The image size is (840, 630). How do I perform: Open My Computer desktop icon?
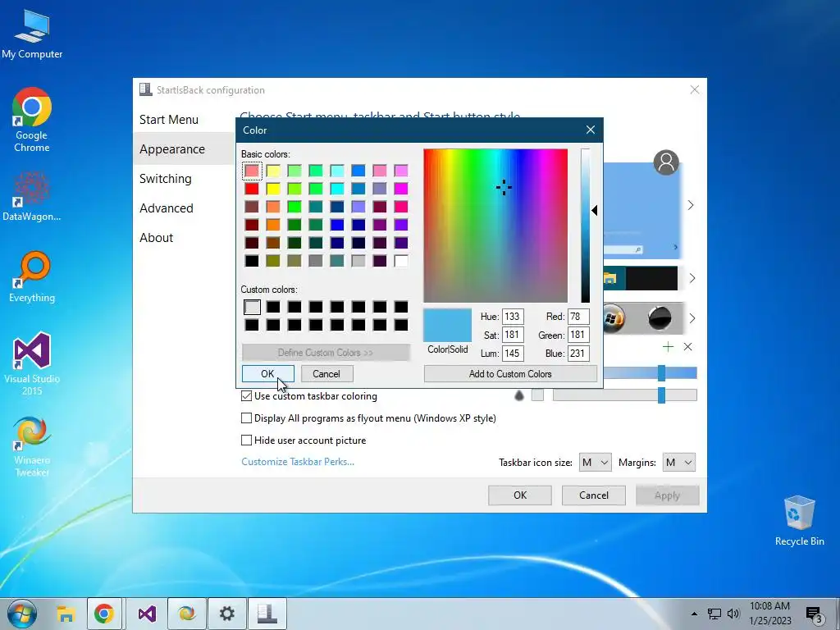pos(32,34)
